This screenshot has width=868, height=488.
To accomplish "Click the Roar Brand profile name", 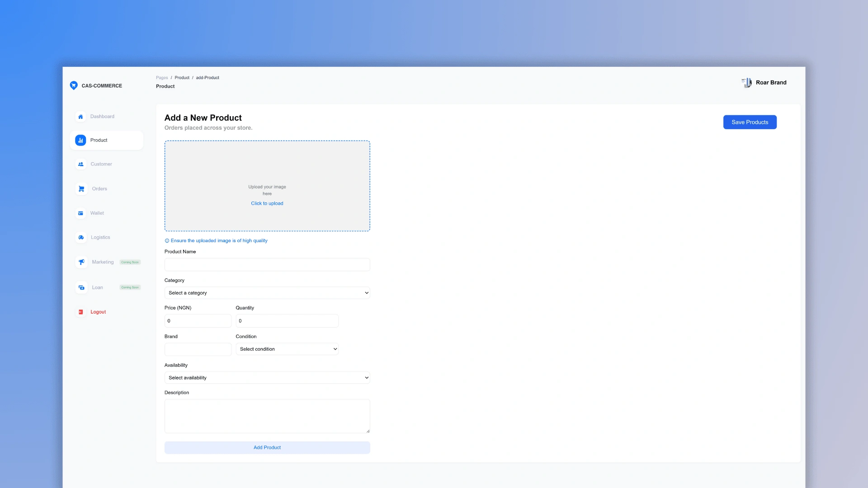I will click(771, 83).
